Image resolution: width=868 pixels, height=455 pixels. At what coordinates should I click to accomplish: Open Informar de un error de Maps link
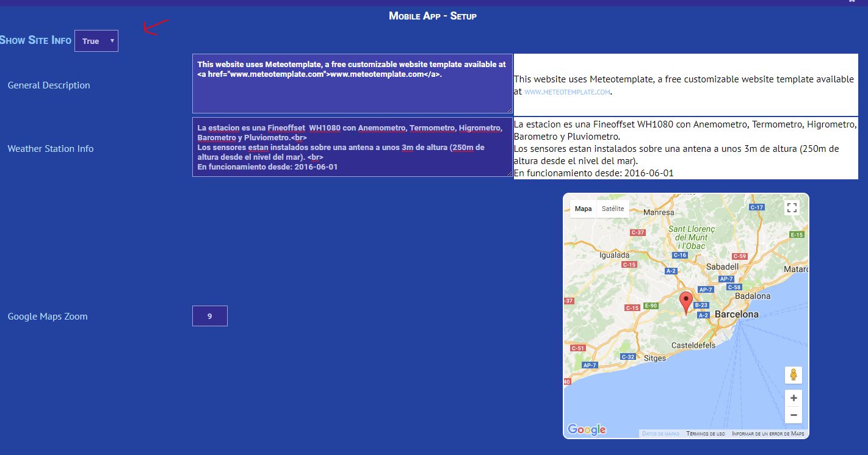[768, 434]
